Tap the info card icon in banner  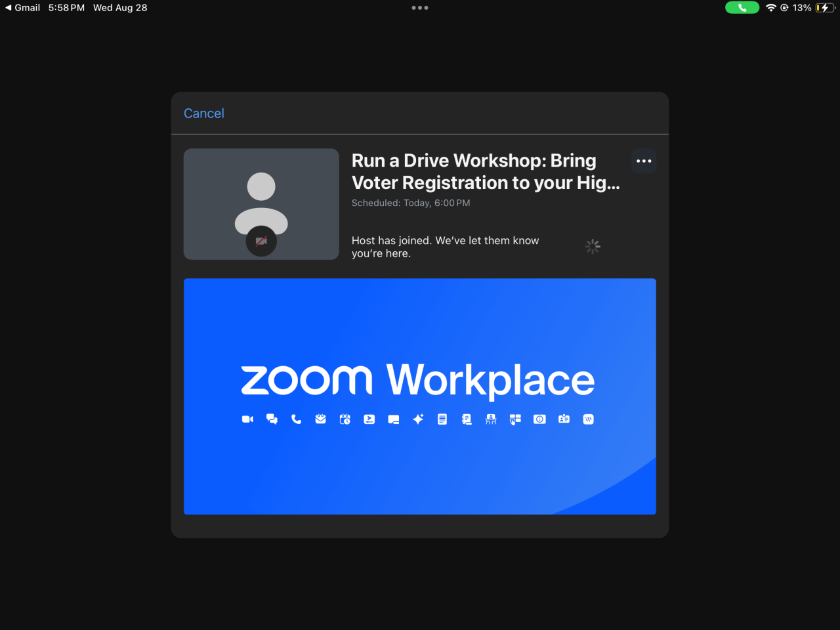539,419
